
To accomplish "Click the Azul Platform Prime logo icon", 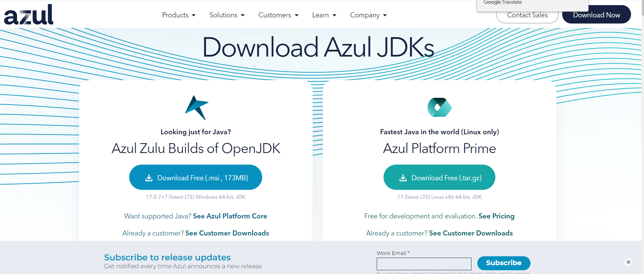I will 439,107.
